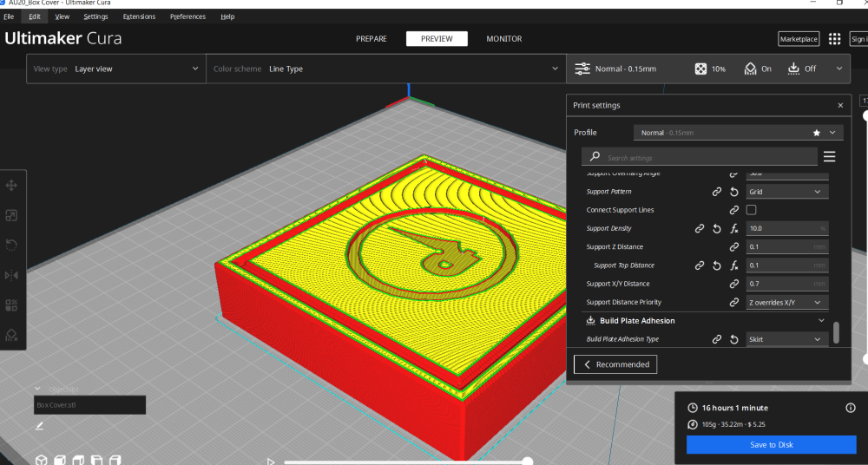
Task: Click link icon for Build Plate Adhesion Type
Action: pos(717,339)
